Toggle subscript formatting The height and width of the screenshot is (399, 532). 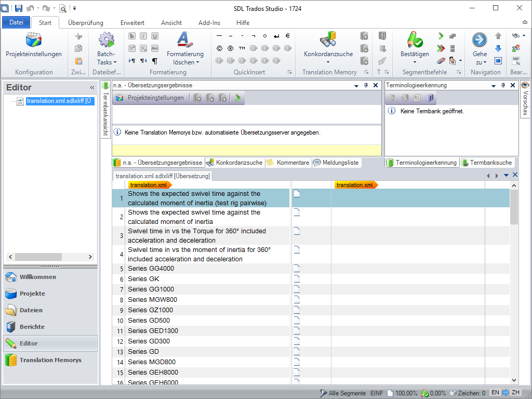point(143,48)
